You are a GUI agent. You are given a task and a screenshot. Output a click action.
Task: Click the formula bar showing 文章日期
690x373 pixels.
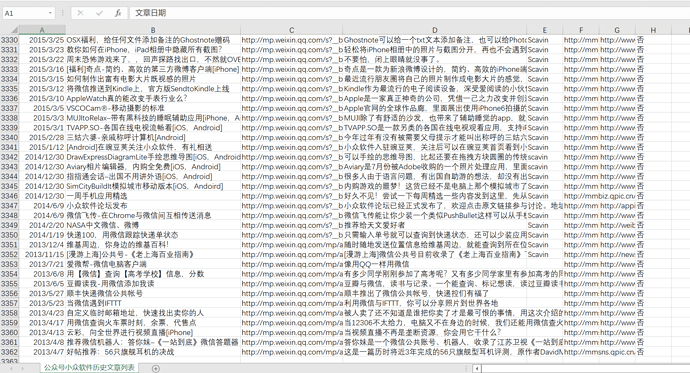coord(409,13)
